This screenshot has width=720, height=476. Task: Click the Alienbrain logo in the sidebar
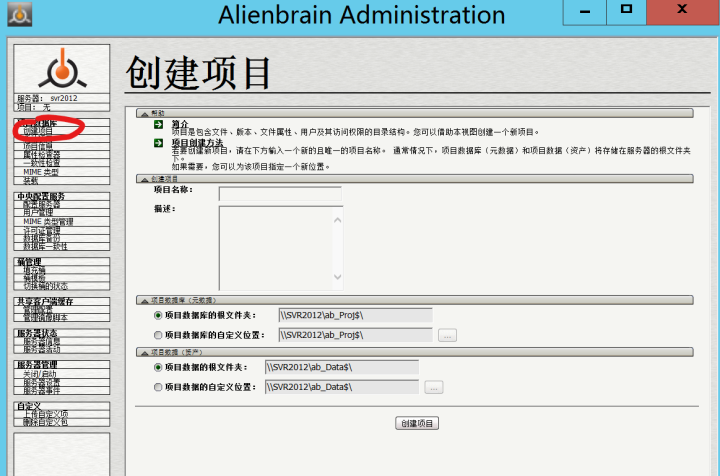[62, 69]
